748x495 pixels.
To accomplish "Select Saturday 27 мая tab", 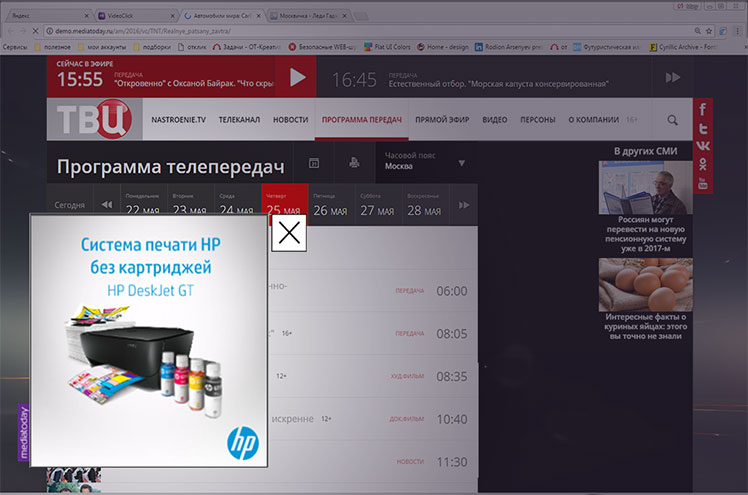I will click(x=378, y=205).
